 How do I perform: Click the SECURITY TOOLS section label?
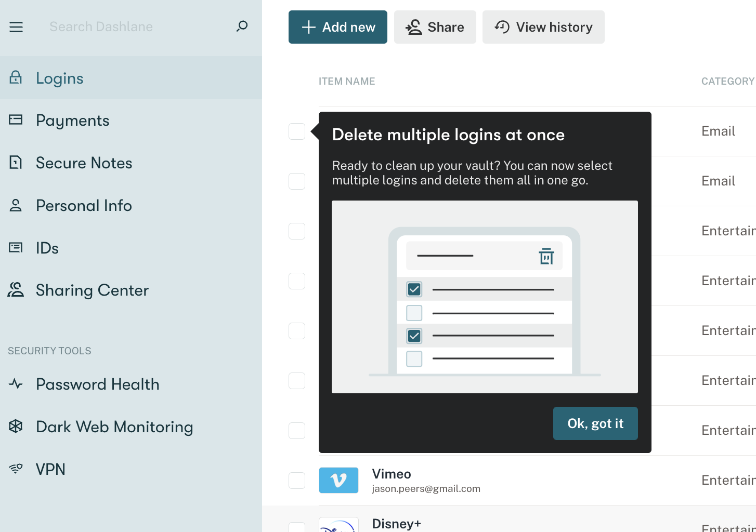[x=49, y=351]
